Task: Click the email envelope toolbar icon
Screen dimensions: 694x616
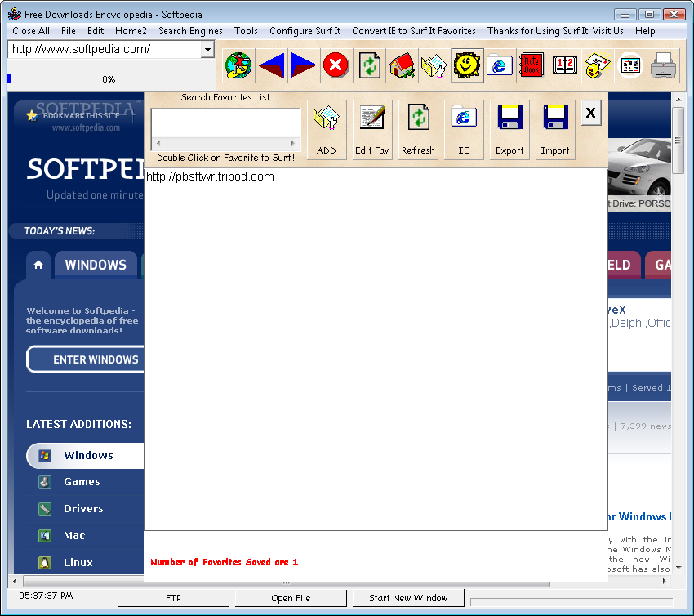Action: (x=598, y=65)
